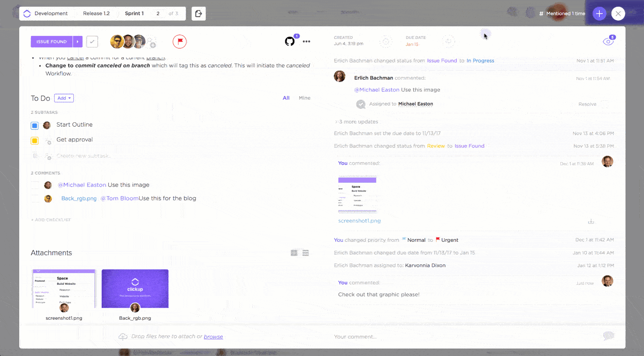644x356 pixels.
Task: Switch attachments to grid view
Action: tap(294, 253)
